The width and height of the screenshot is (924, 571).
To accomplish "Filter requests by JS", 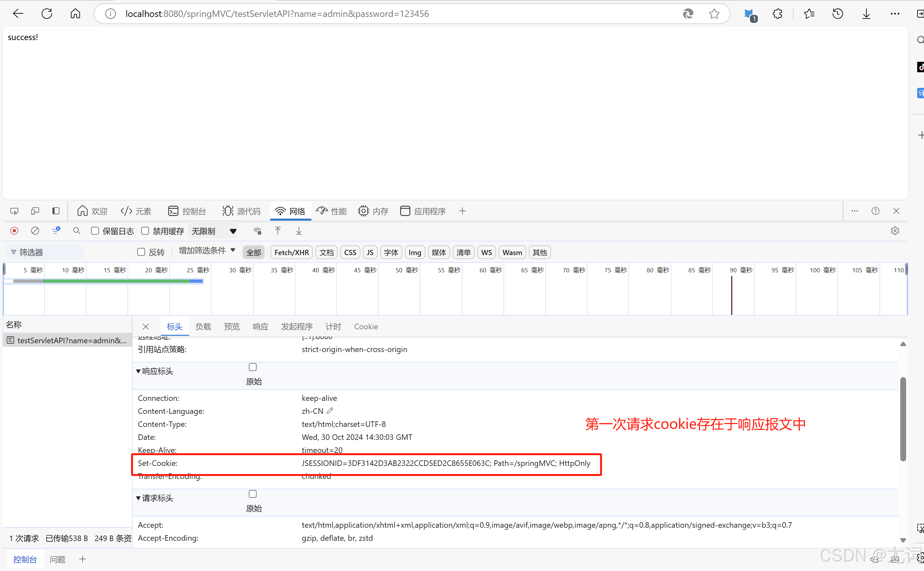I will pyautogui.click(x=370, y=252).
